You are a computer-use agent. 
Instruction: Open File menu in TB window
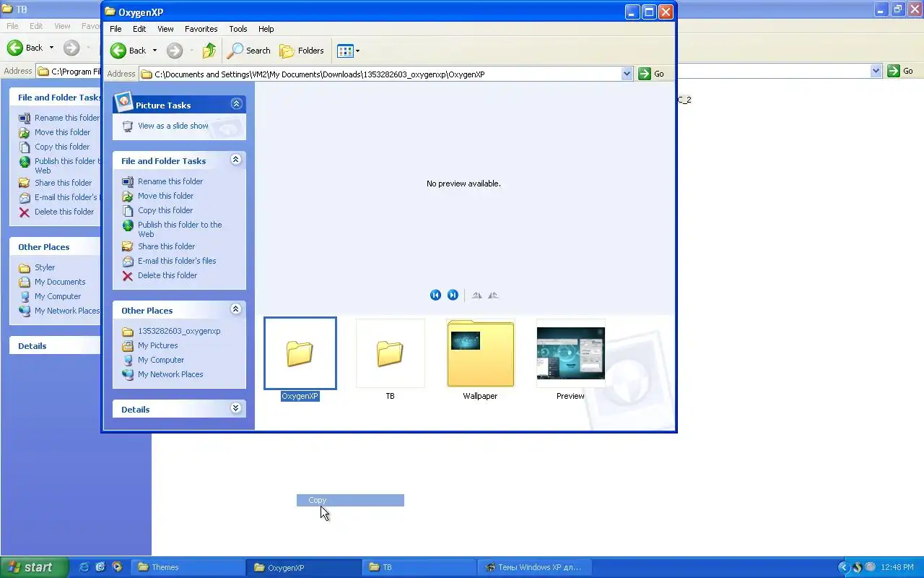pos(12,26)
